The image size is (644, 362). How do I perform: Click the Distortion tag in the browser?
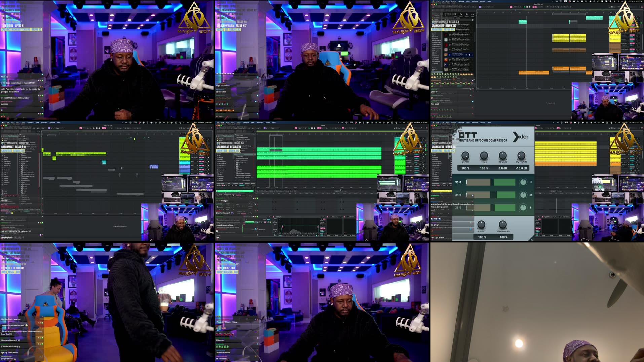click(241, 178)
